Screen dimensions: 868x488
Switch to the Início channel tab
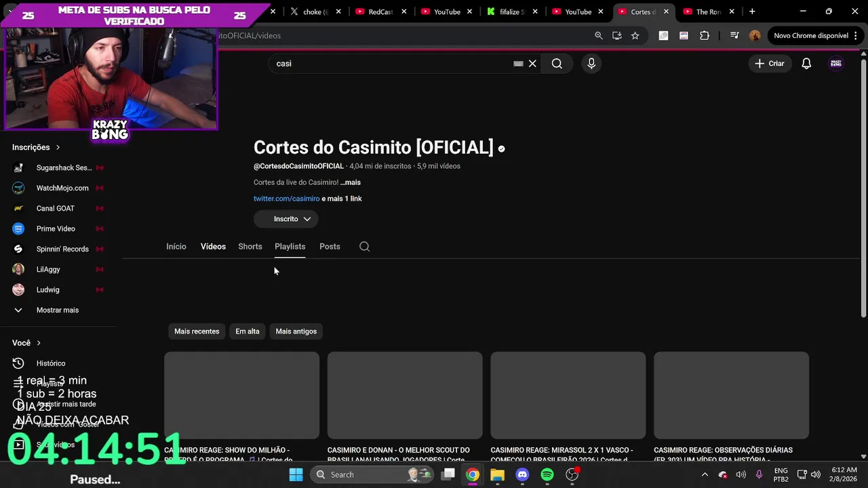[x=176, y=246]
